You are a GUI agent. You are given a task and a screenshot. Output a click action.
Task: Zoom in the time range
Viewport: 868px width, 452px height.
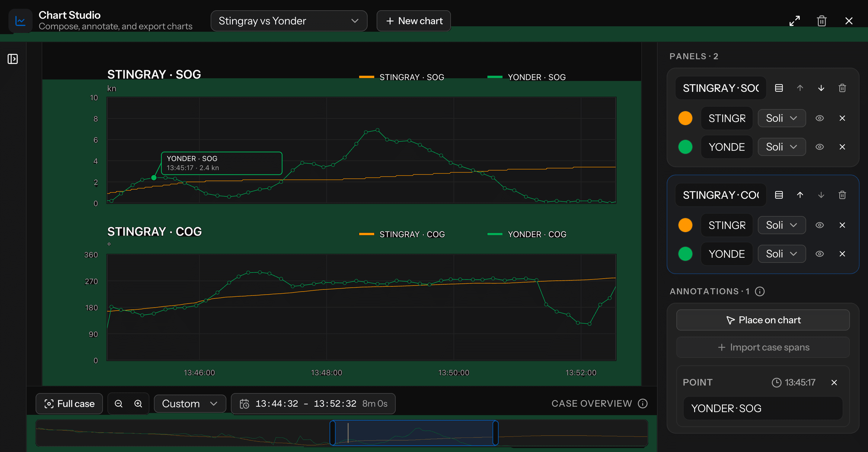[138, 404]
